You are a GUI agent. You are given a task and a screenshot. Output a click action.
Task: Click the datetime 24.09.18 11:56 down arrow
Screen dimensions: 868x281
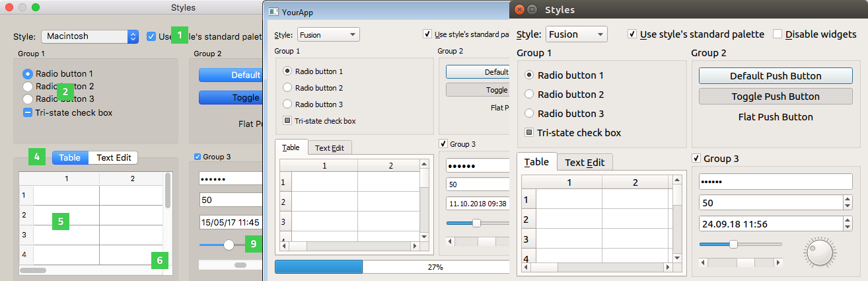click(848, 227)
